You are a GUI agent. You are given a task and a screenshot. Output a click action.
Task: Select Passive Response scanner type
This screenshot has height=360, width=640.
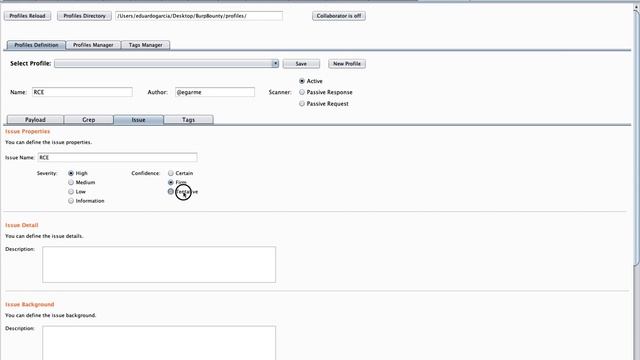(x=326, y=92)
